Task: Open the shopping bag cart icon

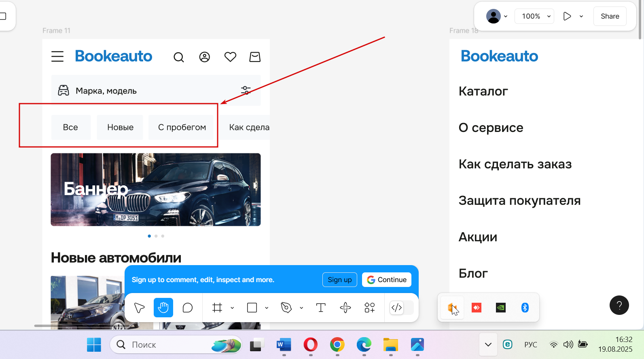Action: point(255,57)
